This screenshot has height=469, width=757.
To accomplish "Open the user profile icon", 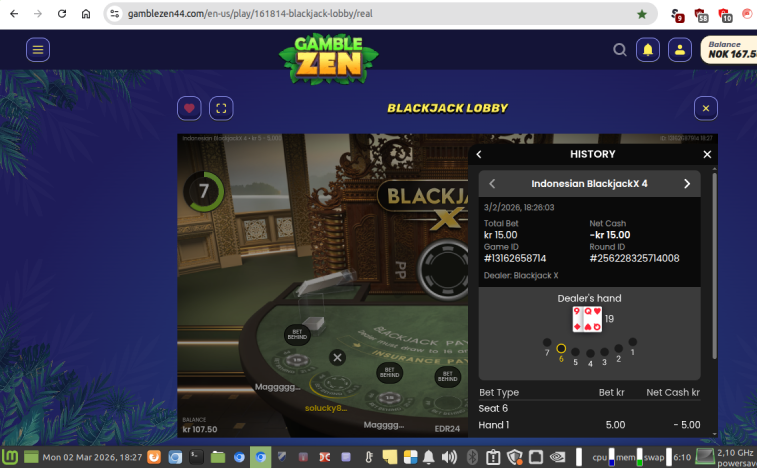I will pos(679,49).
